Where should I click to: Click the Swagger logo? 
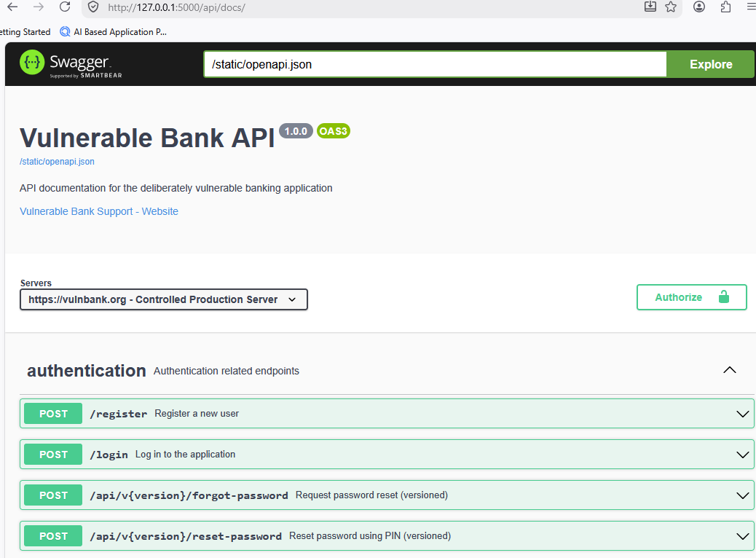(x=71, y=63)
